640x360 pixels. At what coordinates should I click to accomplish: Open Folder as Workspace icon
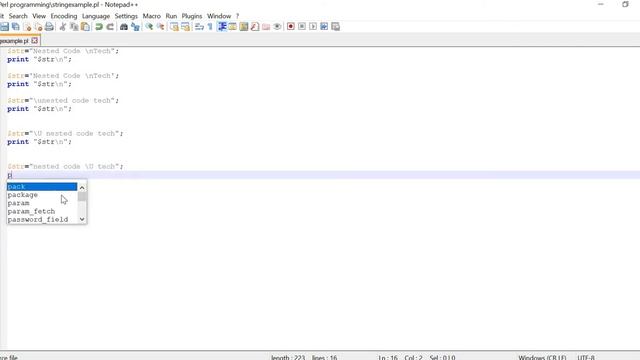click(266, 27)
